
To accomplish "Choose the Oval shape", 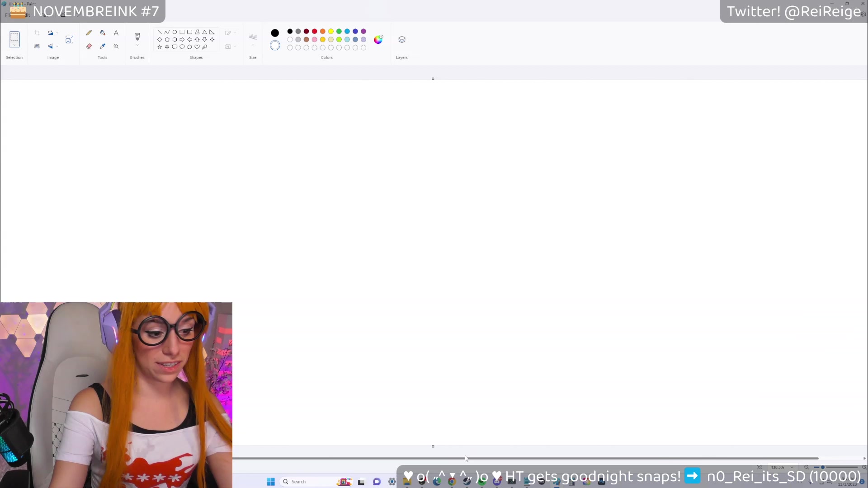I will 175,32.
